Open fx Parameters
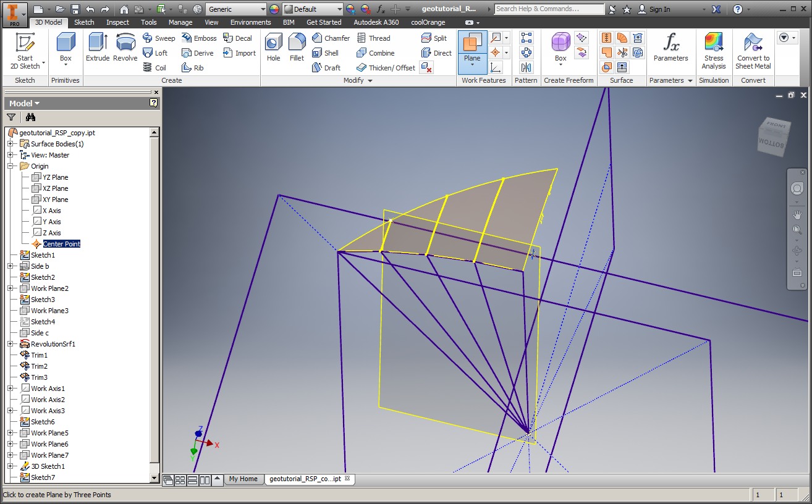This screenshot has height=504, width=812. tap(671, 48)
